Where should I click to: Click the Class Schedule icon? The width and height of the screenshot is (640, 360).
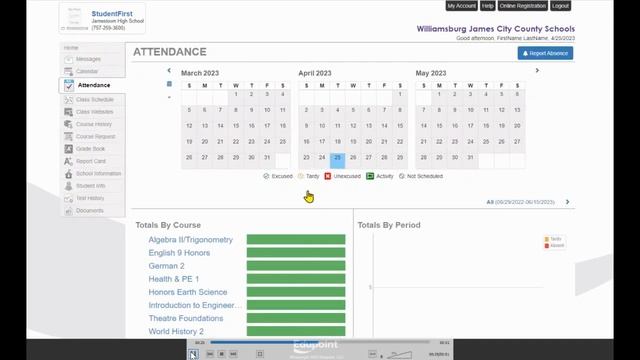point(68,100)
